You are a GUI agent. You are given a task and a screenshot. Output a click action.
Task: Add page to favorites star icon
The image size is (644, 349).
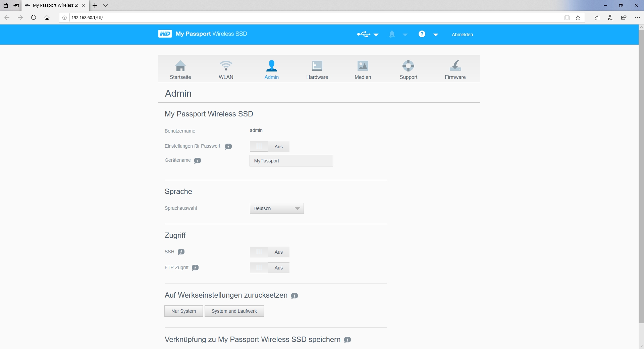click(x=578, y=18)
